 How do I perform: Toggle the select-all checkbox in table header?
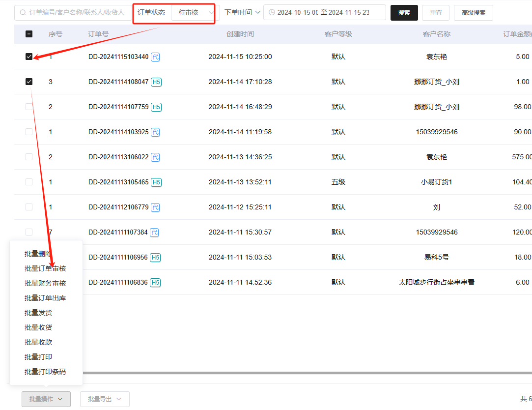point(29,34)
